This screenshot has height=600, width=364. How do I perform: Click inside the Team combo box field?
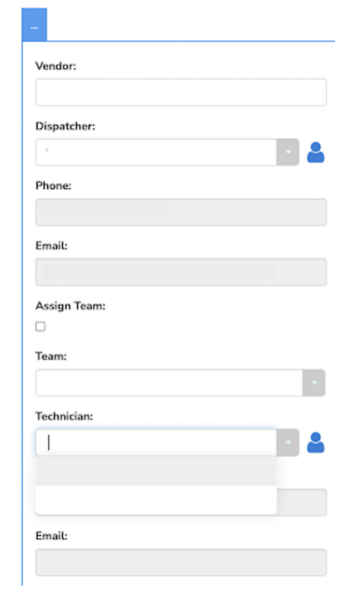pos(169,383)
